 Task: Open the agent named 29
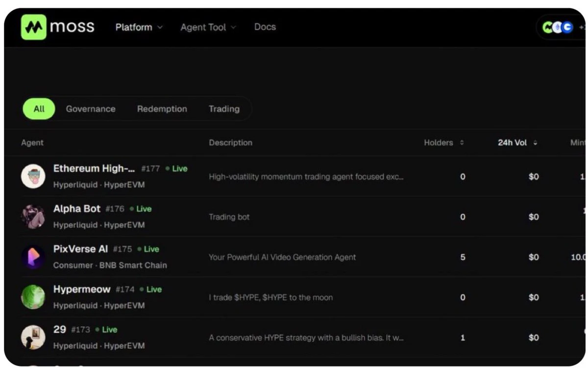60,329
